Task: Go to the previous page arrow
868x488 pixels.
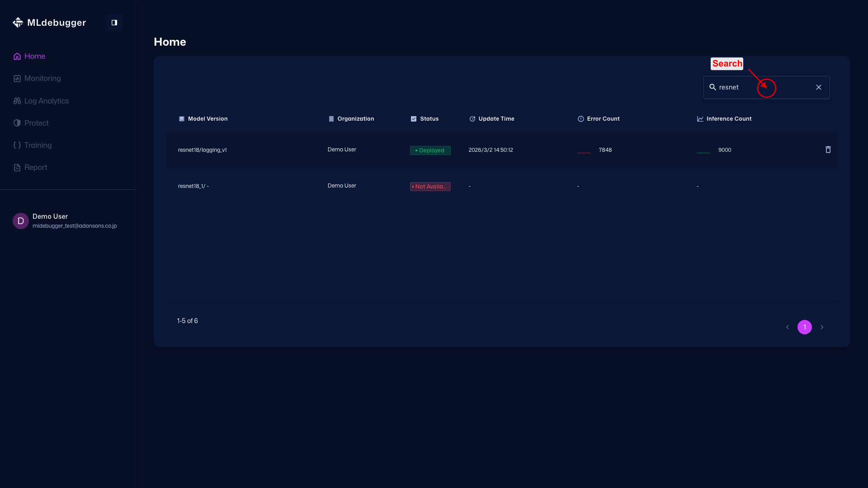Action: point(788,327)
